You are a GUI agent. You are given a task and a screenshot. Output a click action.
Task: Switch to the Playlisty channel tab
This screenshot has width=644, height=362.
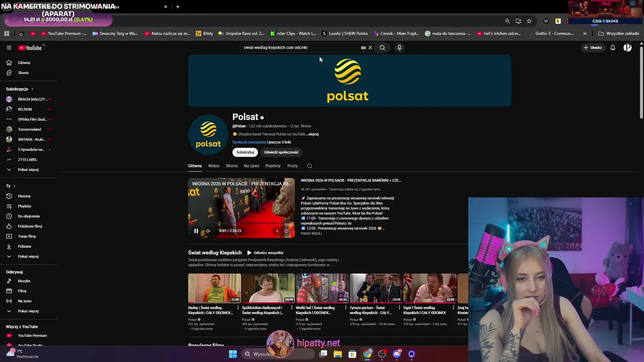[x=273, y=166]
